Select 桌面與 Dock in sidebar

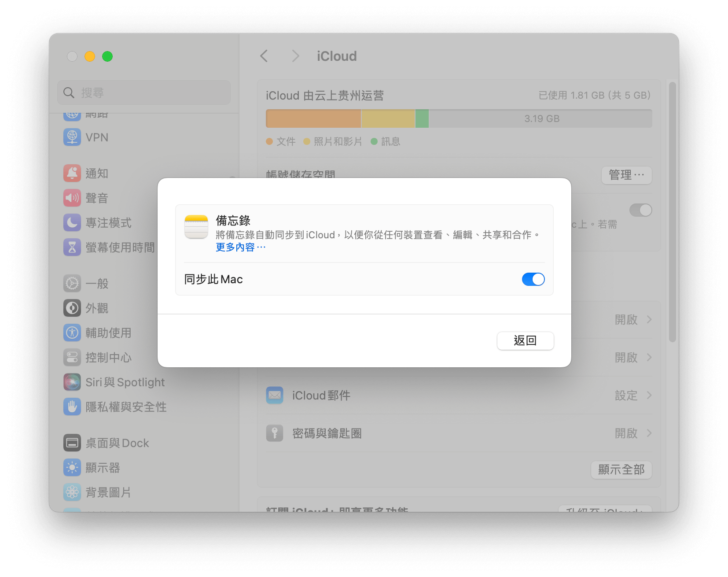[117, 443]
